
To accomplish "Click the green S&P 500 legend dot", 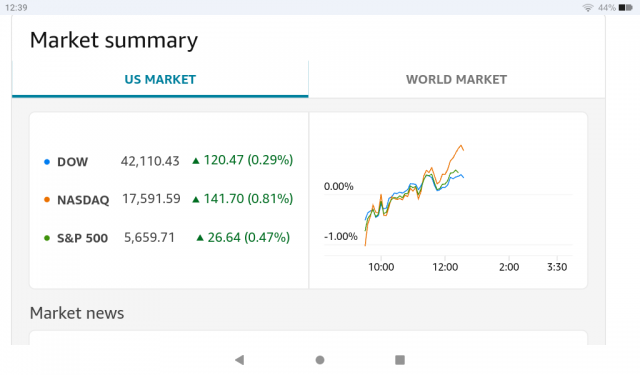I will click(47, 238).
